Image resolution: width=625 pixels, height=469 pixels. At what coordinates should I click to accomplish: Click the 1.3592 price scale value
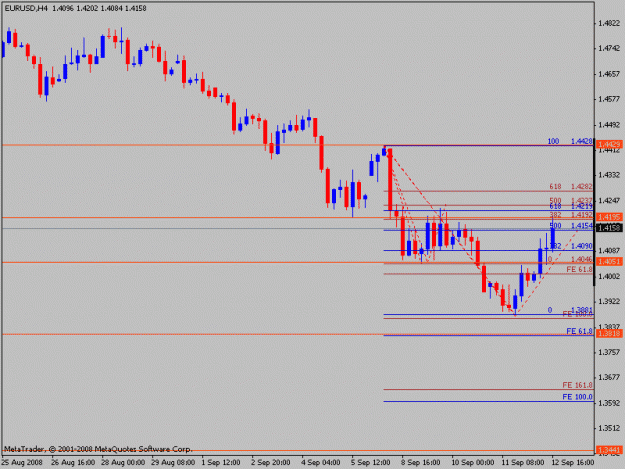pos(609,403)
